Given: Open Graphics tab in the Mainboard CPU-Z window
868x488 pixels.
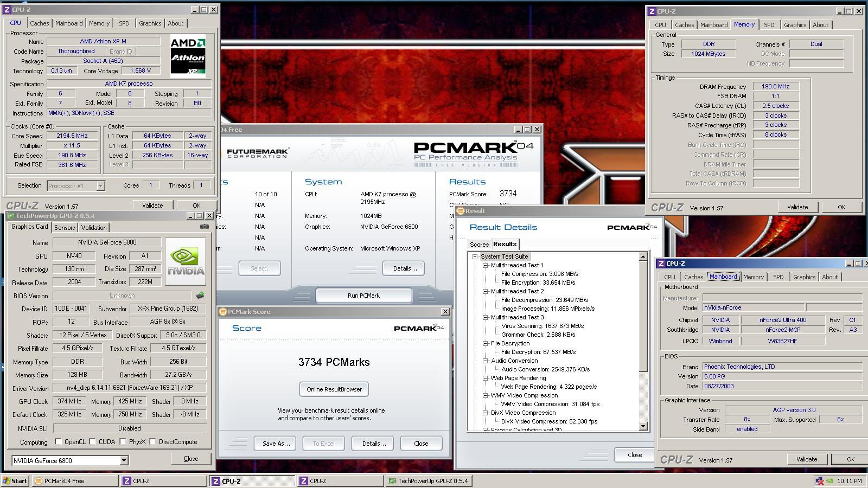Looking at the screenshot, I should coord(804,277).
